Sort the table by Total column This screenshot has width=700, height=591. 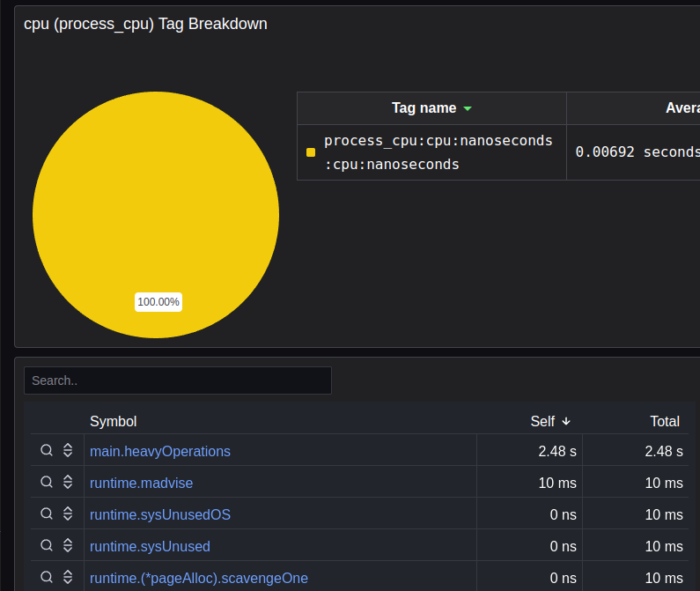click(x=664, y=421)
